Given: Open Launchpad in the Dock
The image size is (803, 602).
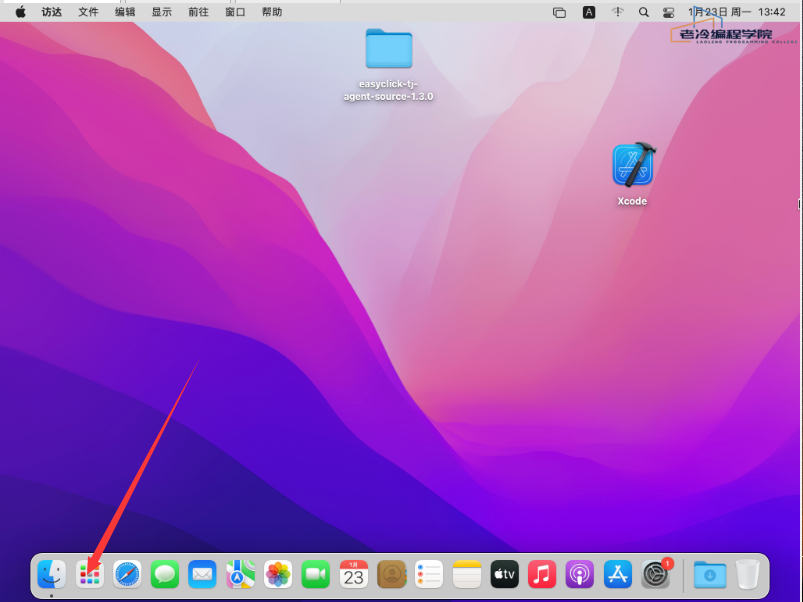Looking at the screenshot, I should [90, 574].
